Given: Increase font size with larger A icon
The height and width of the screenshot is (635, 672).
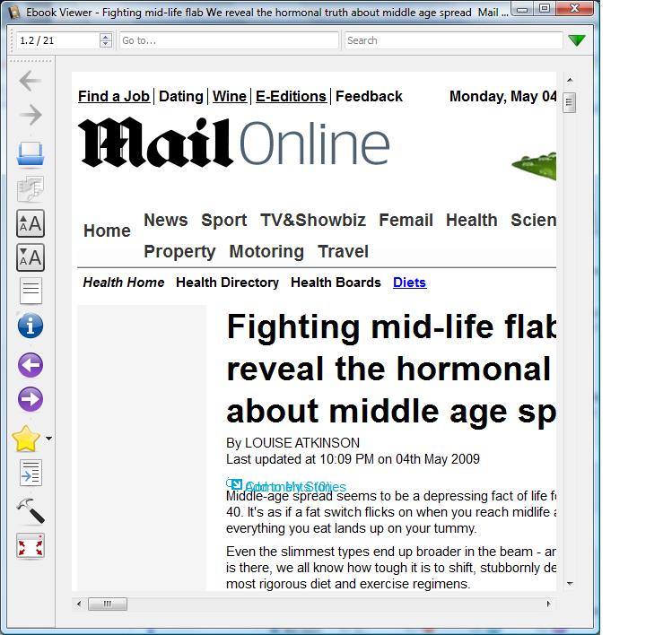Looking at the screenshot, I should 30,223.
